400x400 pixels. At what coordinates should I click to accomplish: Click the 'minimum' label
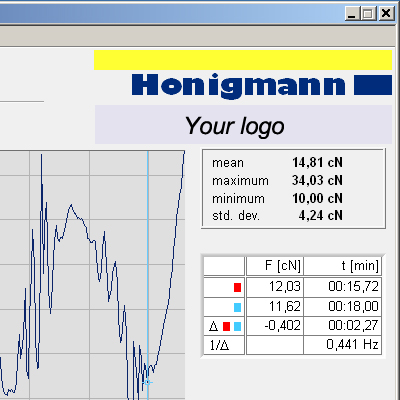(x=238, y=199)
